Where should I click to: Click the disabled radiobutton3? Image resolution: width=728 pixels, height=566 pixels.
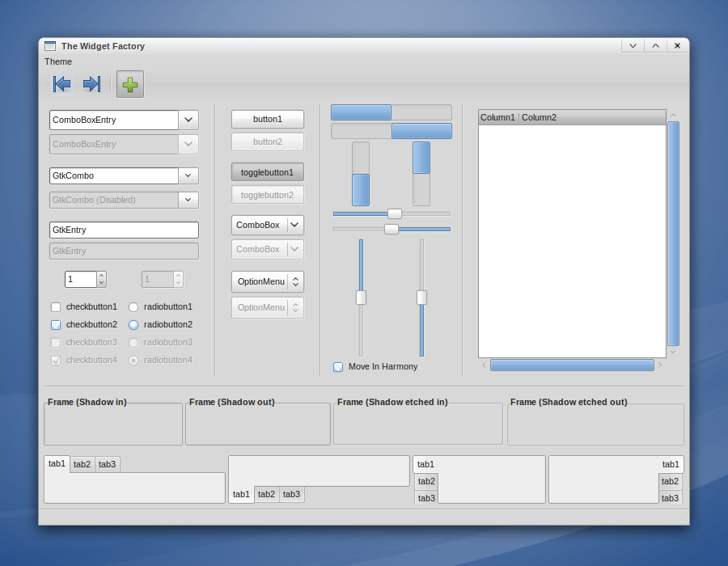point(133,342)
